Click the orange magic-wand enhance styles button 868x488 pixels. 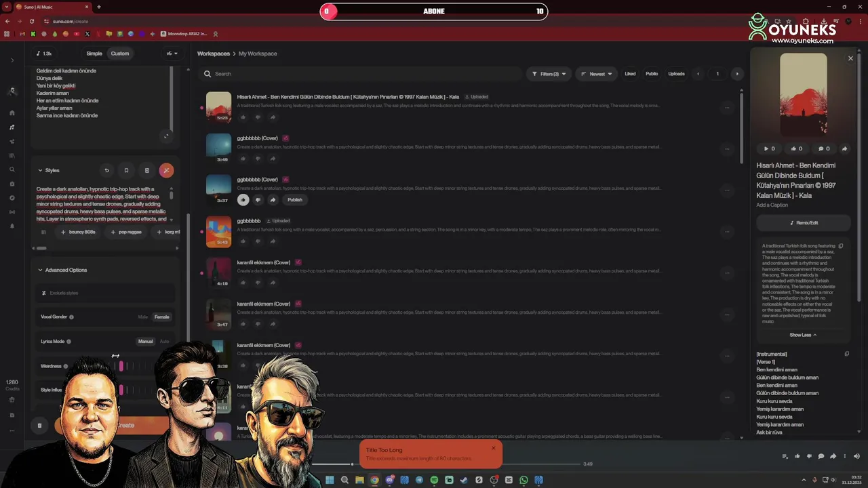[x=166, y=171]
